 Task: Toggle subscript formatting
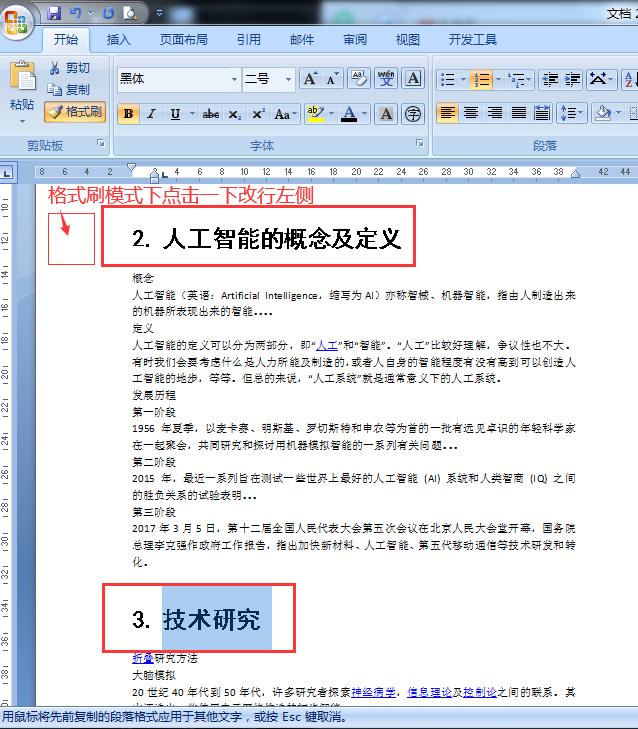[235, 114]
